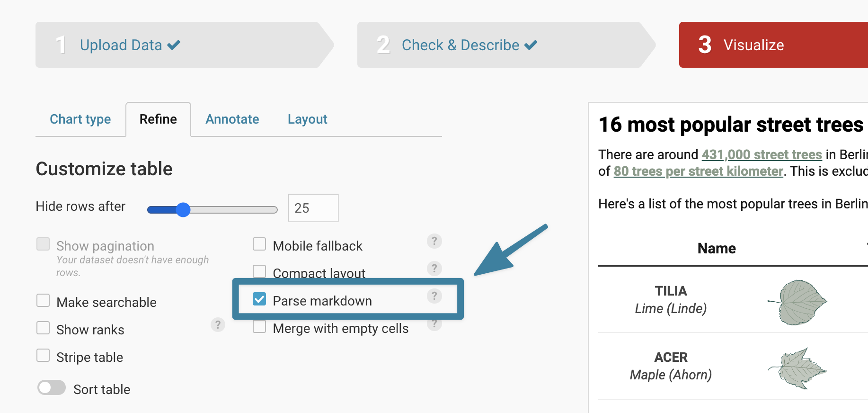Viewport: 868px width, 413px height.
Task: Switch to the Chart type tab
Action: click(x=80, y=119)
